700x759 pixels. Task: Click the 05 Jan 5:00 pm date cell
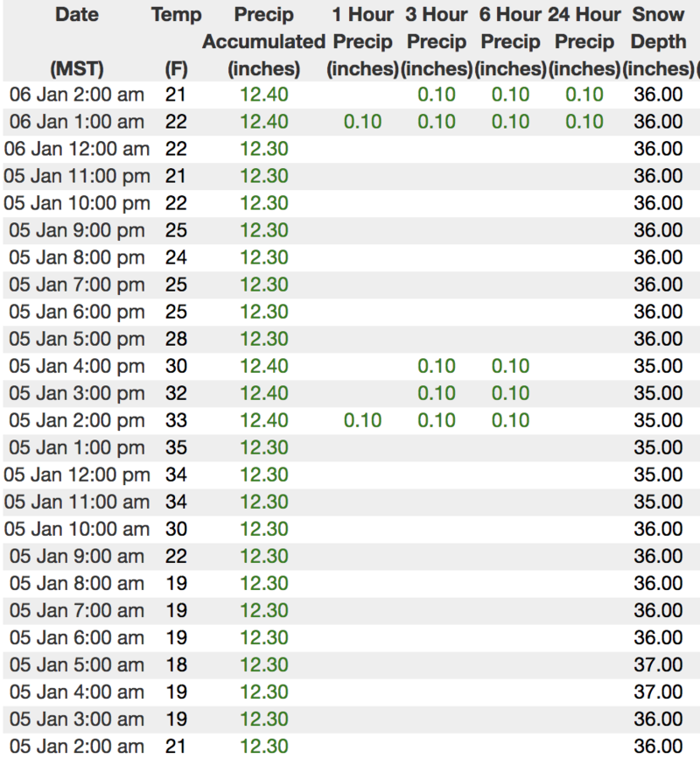coord(76,339)
